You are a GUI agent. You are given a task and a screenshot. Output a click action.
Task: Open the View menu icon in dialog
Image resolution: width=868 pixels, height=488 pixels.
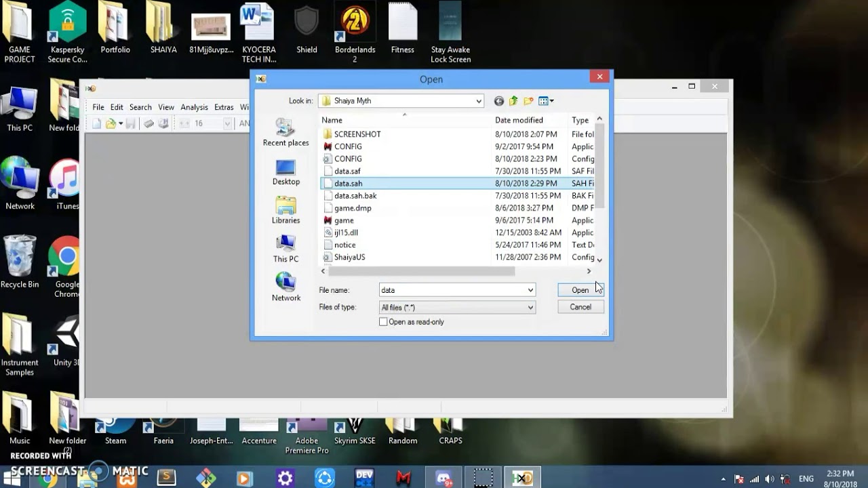(546, 101)
